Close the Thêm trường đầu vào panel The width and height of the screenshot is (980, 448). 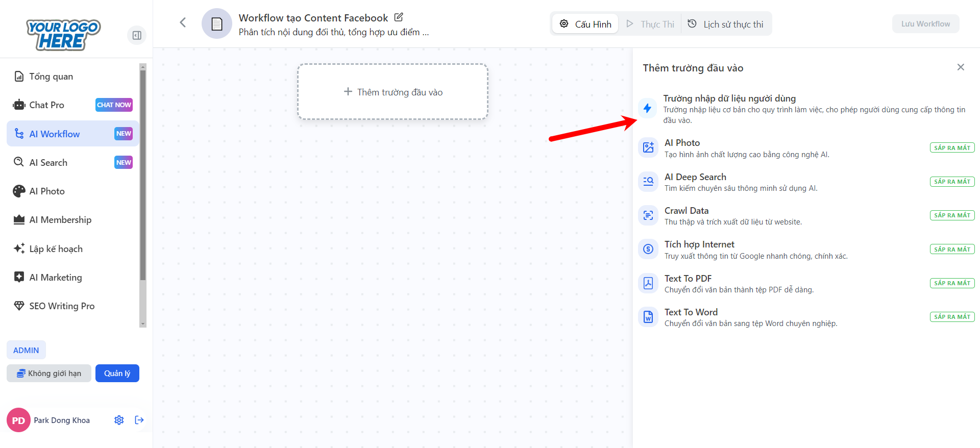(960, 67)
